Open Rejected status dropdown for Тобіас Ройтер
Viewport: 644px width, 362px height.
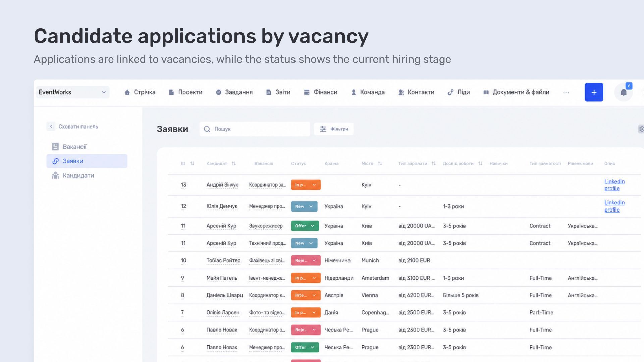306,260
